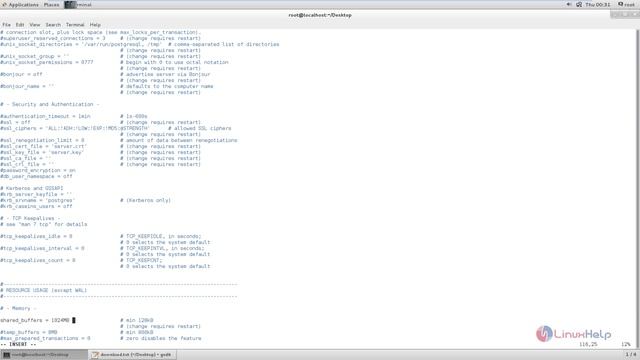Click the terminal vertical scrollbar
The width and height of the screenshot is (640, 360).
[x=637, y=188]
